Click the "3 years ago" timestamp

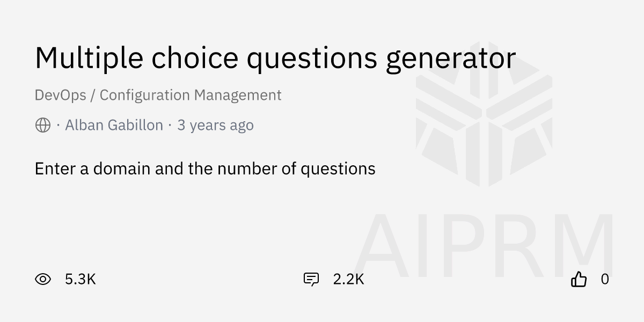215,126
